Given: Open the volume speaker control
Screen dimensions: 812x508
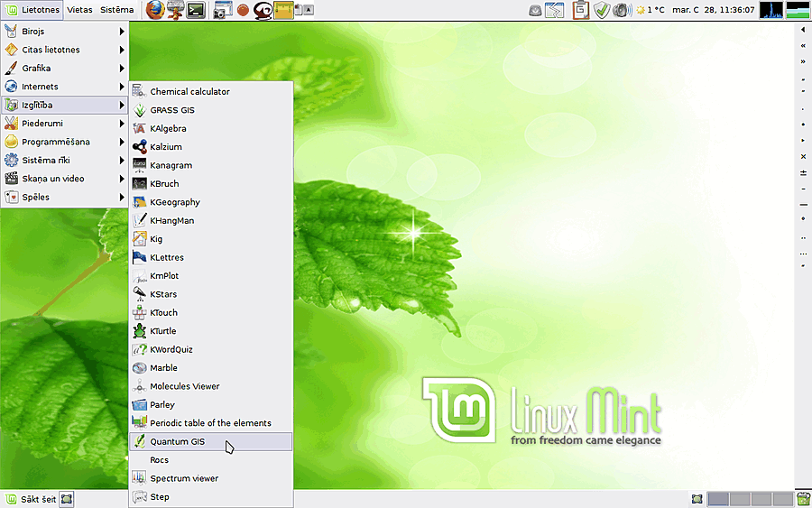Looking at the screenshot, I should (622, 10).
